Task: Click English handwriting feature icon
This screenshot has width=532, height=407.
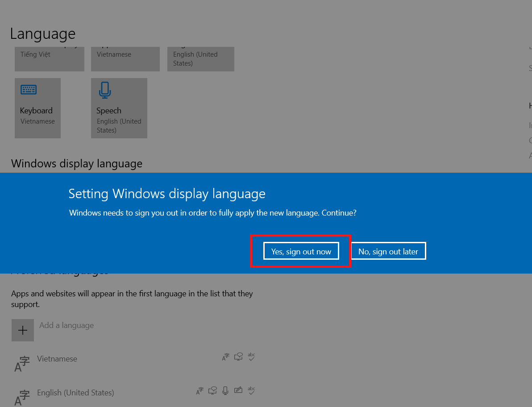Action: click(x=238, y=390)
